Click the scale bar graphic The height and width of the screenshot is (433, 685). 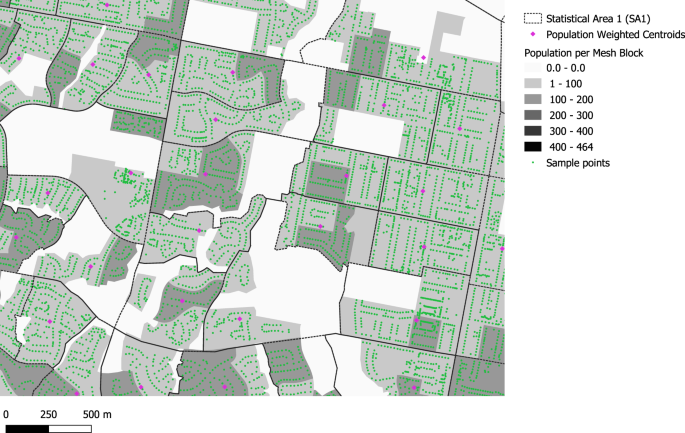pos(48,429)
